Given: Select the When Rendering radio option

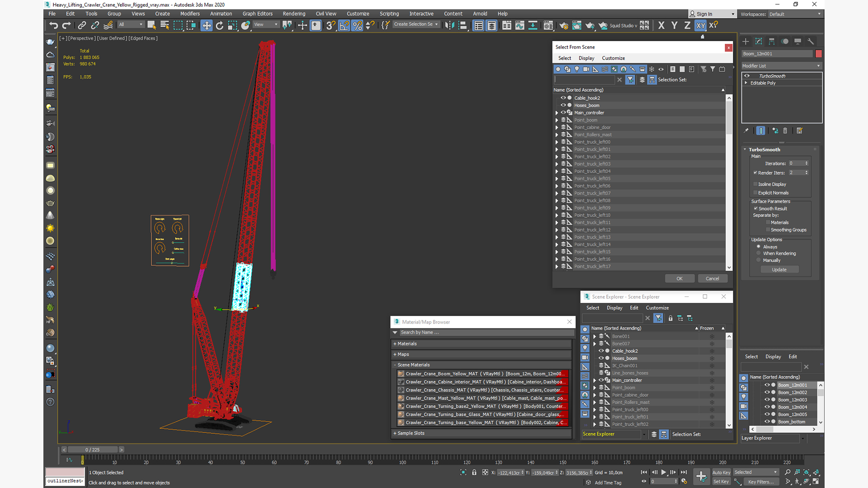Looking at the screenshot, I should click(x=759, y=253).
